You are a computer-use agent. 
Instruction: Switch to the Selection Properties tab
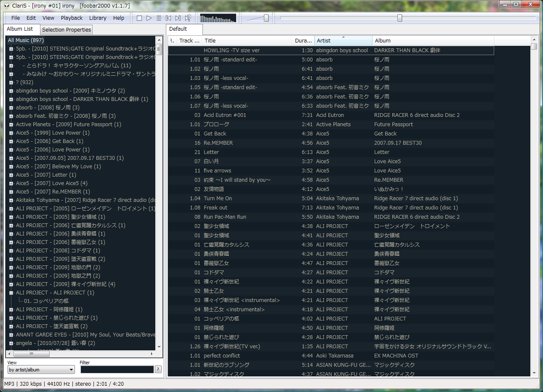pyautogui.click(x=67, y=30)
